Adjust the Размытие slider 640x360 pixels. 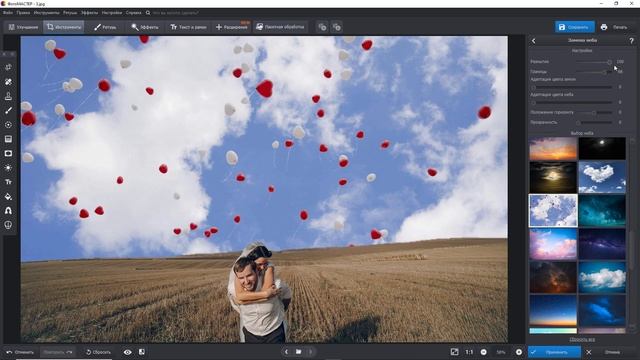[594, 62]
